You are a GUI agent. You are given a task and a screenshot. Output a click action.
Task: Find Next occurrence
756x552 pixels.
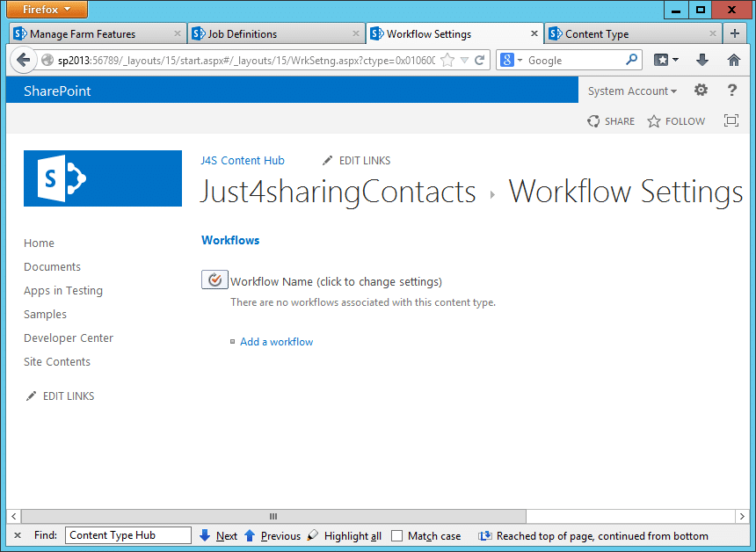[x=218, y=535]
